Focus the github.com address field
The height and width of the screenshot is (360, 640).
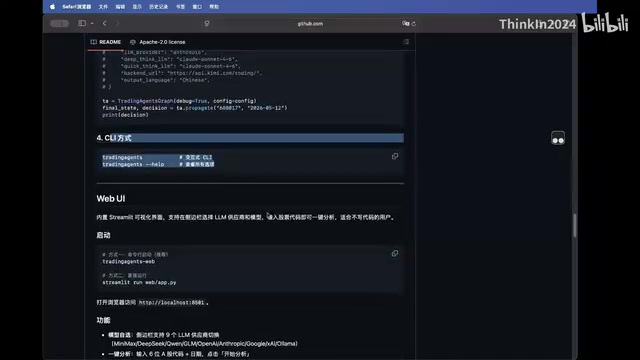click(x=310, y=24)
